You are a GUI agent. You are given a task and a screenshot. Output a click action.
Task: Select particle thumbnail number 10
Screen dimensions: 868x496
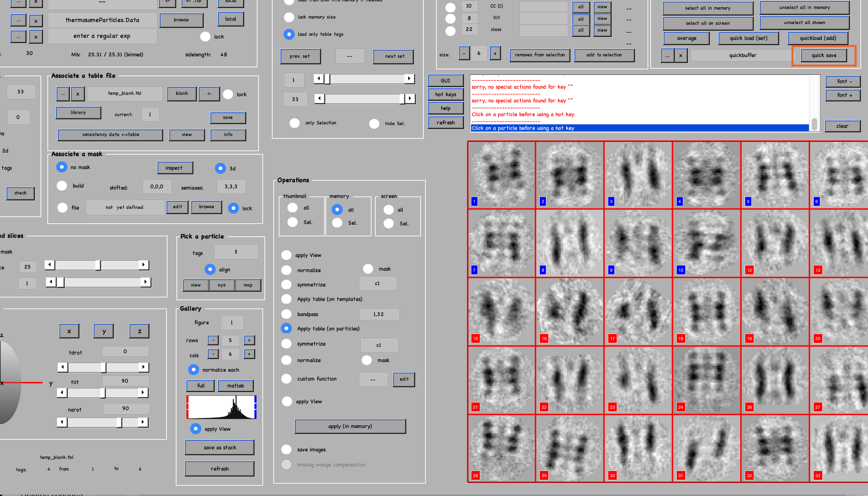(706, 243)
